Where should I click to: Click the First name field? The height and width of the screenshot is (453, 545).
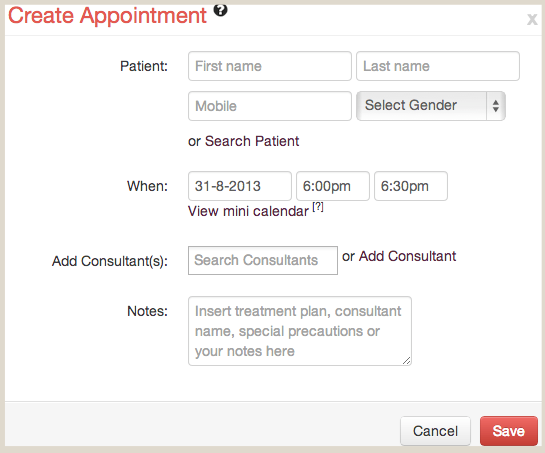(270, 66)
